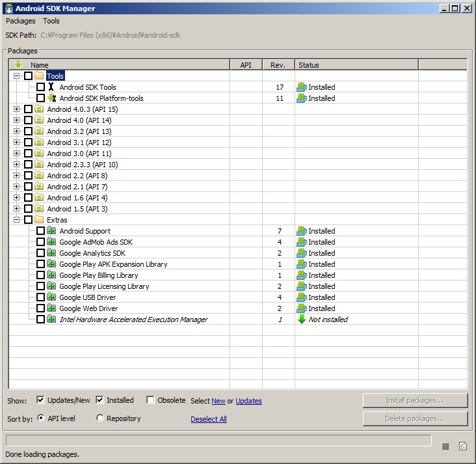Click the Google Web Driver package icon
This screenshot has height=464, width=476.
[51, 308]
